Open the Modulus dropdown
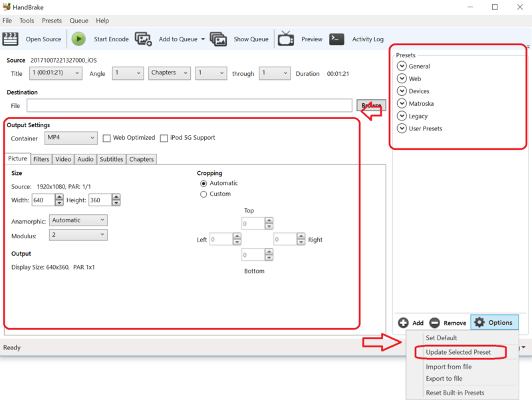The image size is (532, 406). click(x=78, y=235)
